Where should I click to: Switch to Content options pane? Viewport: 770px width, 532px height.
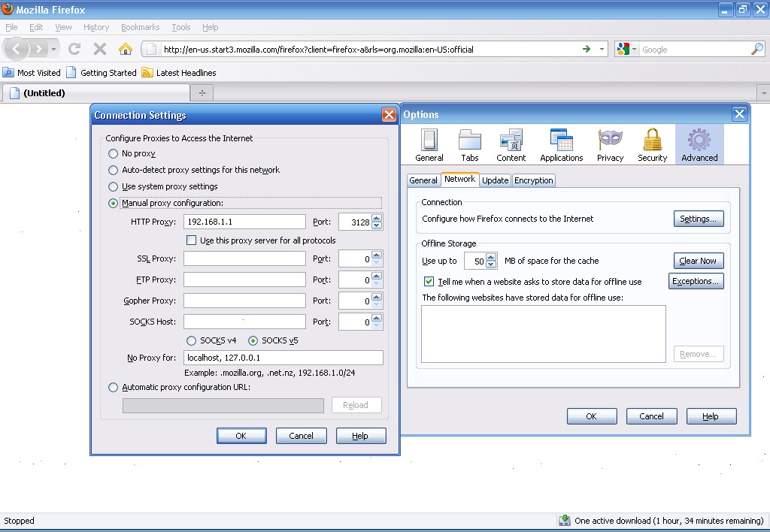(x=511, y=145)
